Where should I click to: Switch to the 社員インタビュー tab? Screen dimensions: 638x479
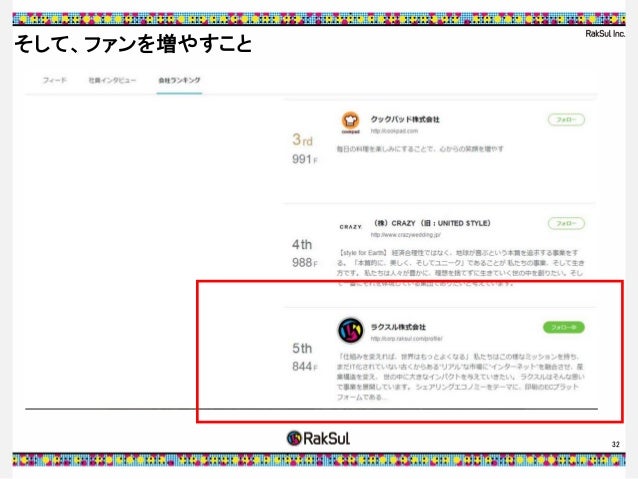point(112,80)
